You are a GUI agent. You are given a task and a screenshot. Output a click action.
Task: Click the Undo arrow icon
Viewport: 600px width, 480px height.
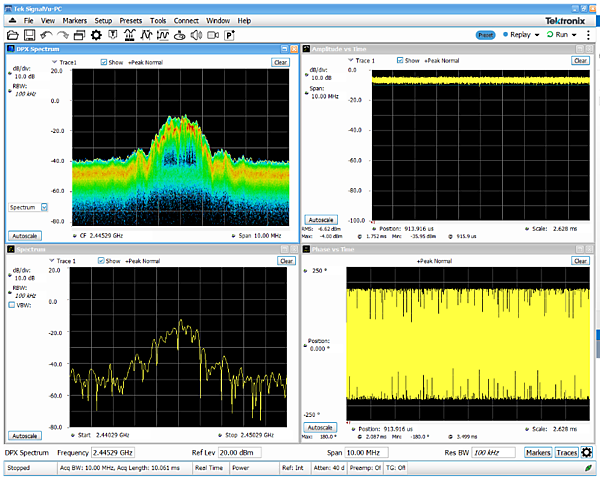click(46, 35)
